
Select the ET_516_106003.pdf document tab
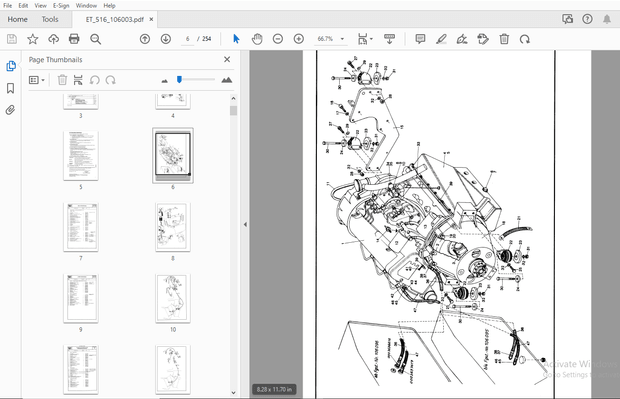115,19
